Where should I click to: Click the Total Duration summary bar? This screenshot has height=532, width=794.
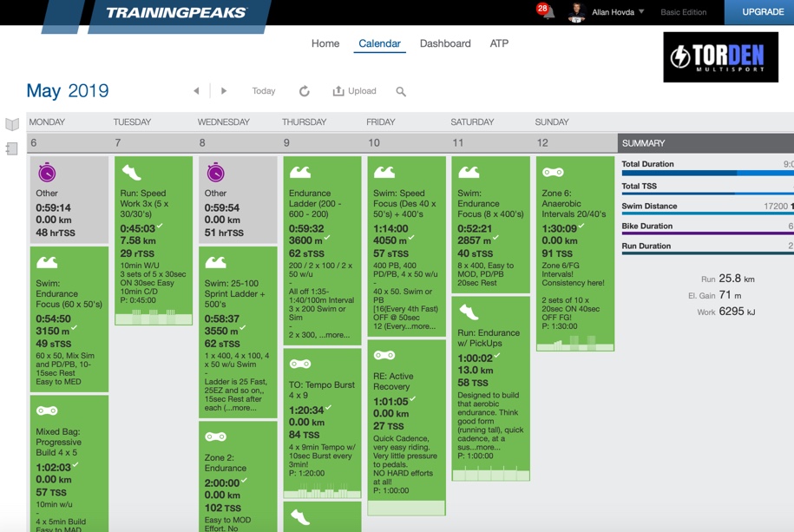(706, 174)
